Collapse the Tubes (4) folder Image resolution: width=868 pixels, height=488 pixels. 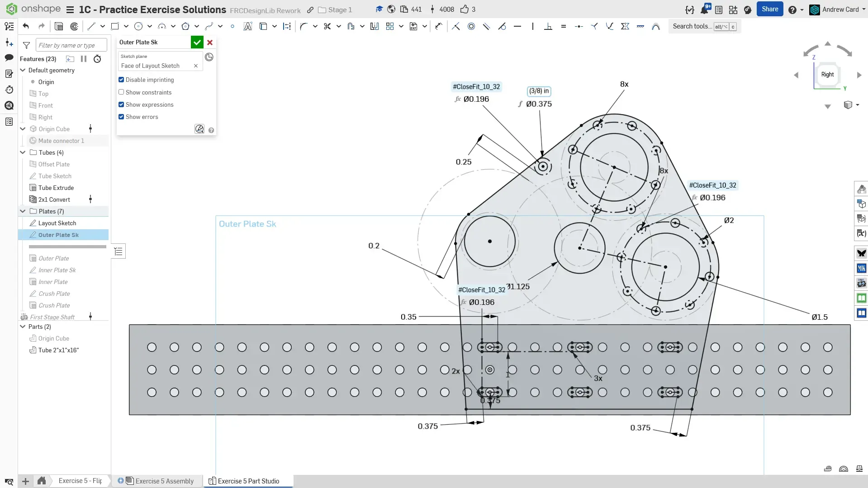click(x=23, y=152)
